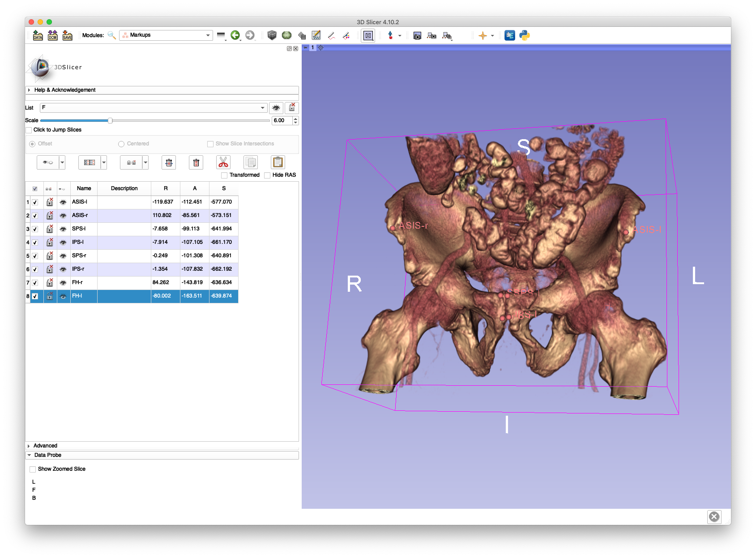This screenshot has width=756, height=558.
Task: Center the 3D view icon
Action: (320, 47)
